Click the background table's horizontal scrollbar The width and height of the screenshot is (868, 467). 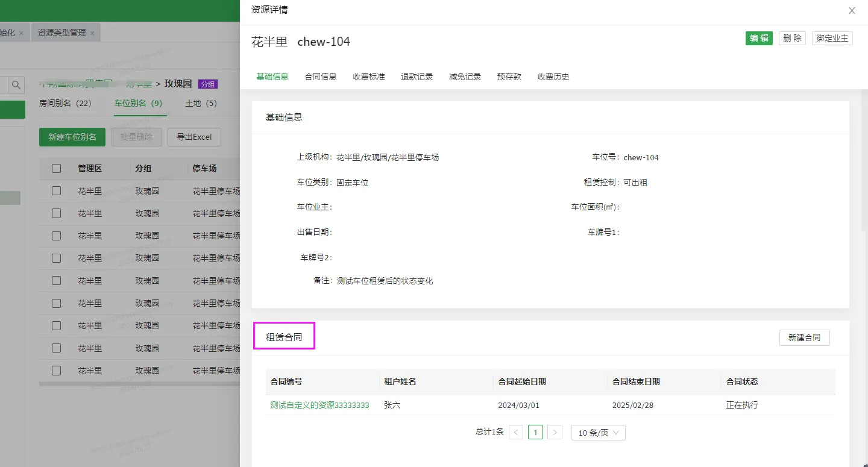[x=139, y=383]
